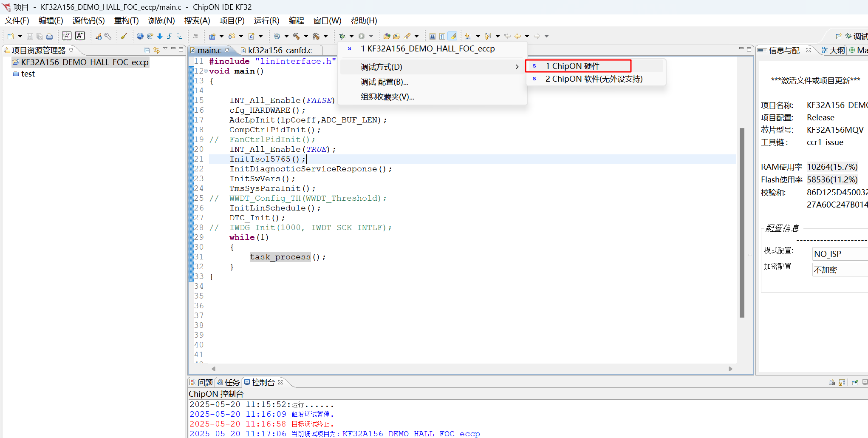Collapse the main() function fold marker
868x438 pixels.
(x=206, y=71)
